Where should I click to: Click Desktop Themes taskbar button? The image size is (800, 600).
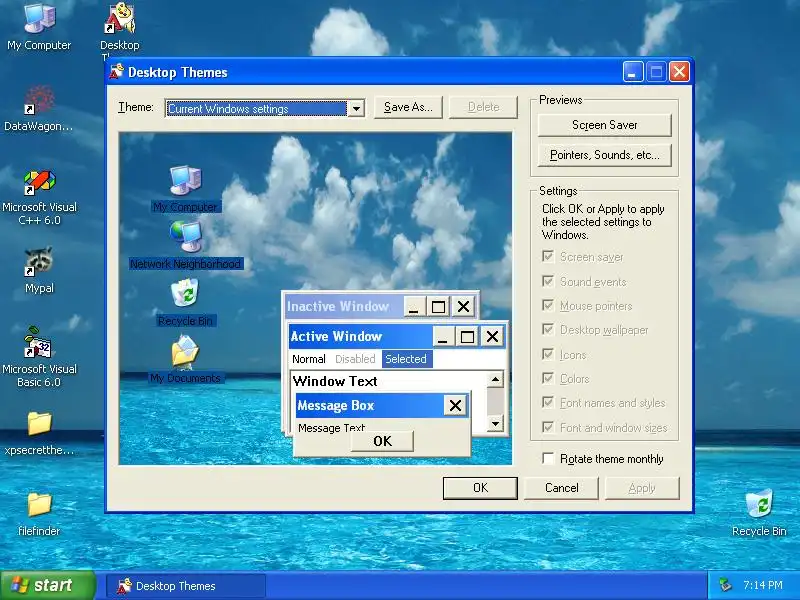click(x=186, y=586)
